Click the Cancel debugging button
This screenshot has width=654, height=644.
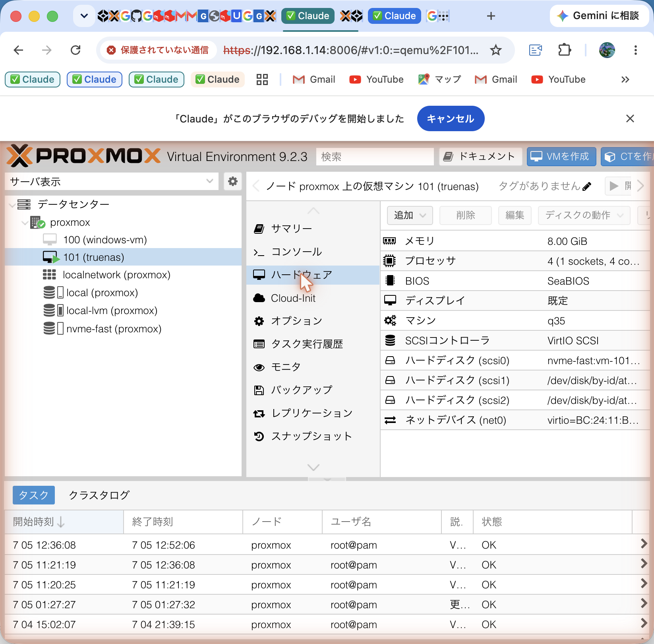click(451, 118)
